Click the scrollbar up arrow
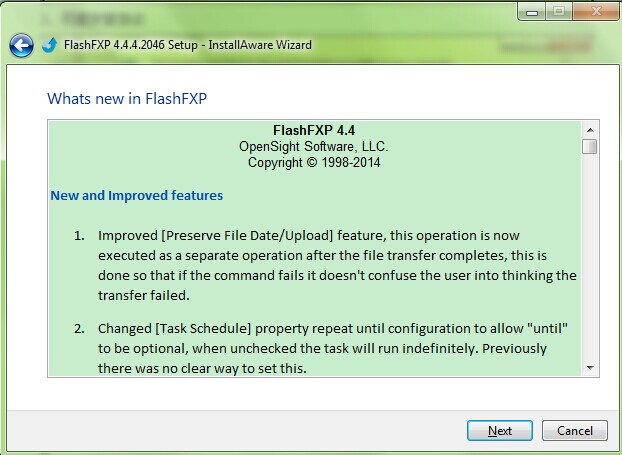This screenshot has height=455, width=622. (590, 130)
